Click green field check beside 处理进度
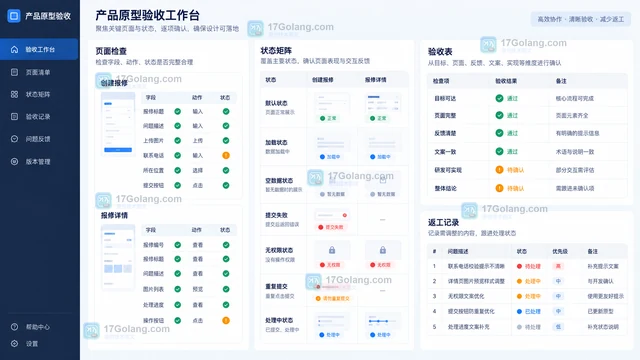 [x=178, y=305]
